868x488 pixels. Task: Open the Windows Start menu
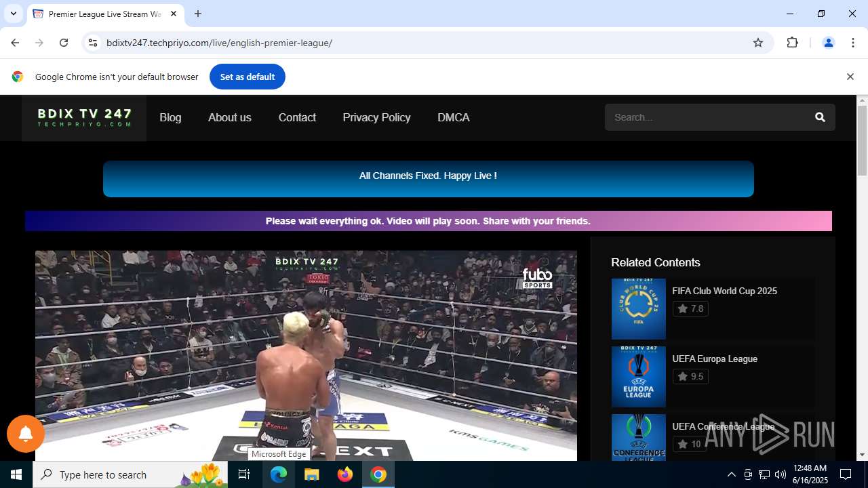[16, 474]
